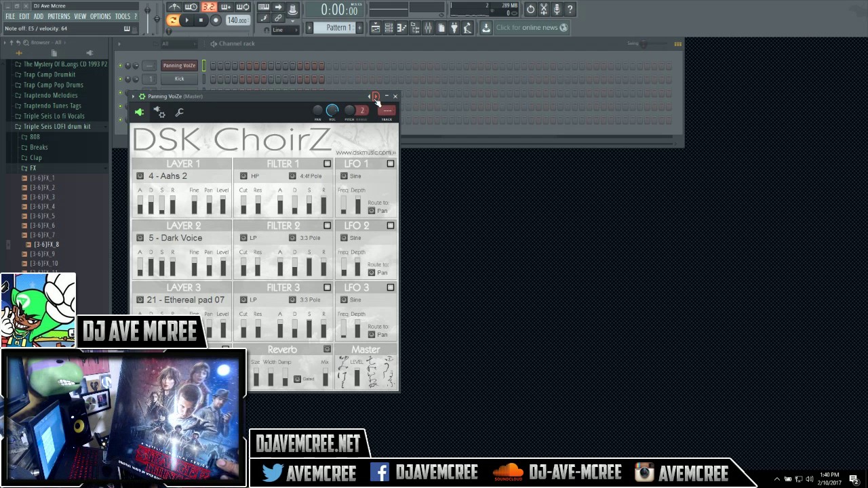Viewport: 868px width, 488px height.
Task: Open the mixer view icon
Action: pyautogui.click(x=428, y=28)
